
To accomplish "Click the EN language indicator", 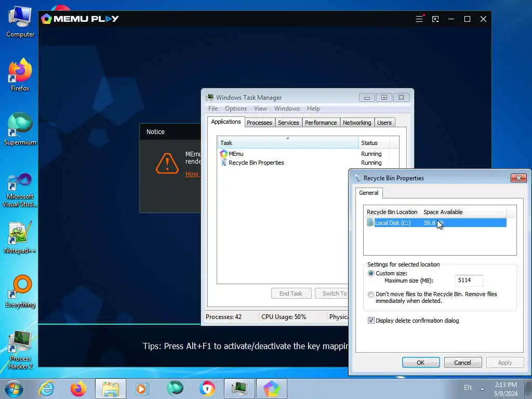I will (x=468, y=388).
